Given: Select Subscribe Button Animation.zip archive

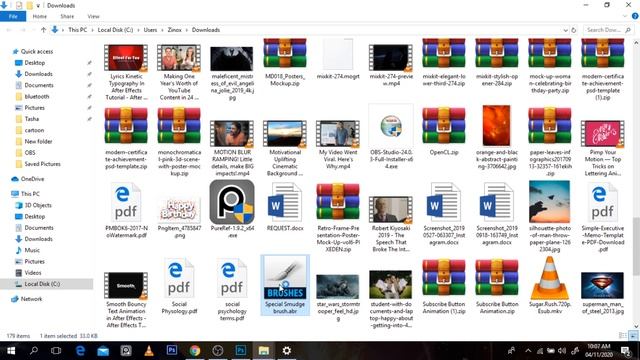Looking at the screenshot, I should (497, 286).
